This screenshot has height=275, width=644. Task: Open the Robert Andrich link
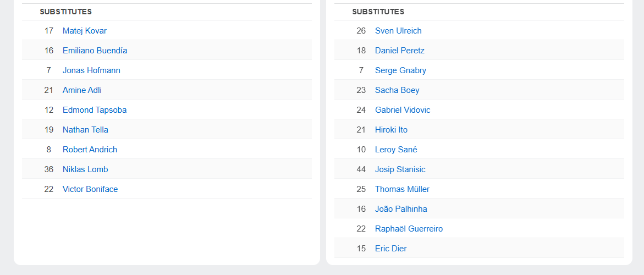(90, 150)
